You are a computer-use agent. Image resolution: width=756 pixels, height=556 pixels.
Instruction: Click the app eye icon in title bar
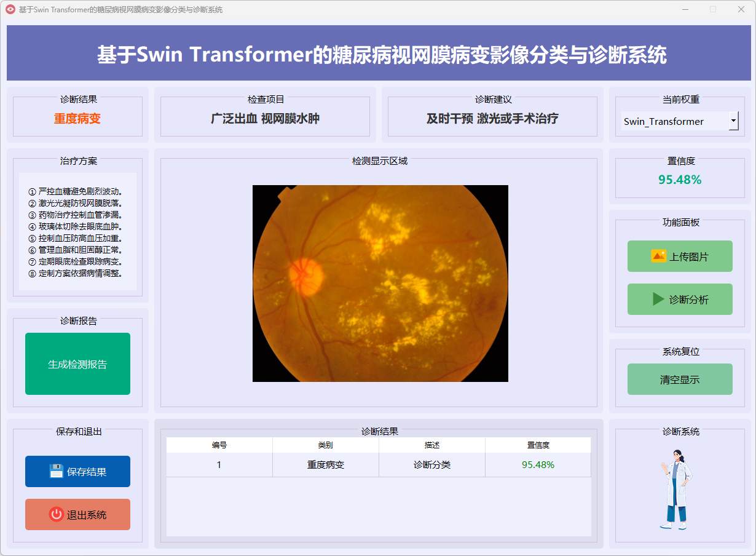(10, 10)
